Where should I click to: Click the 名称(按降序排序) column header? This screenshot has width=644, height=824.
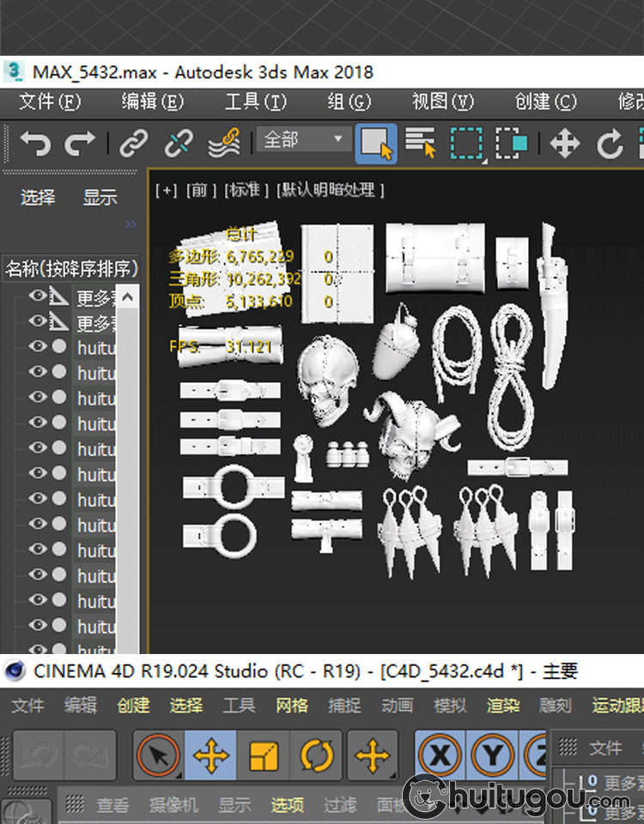click(x=71, y=269)
